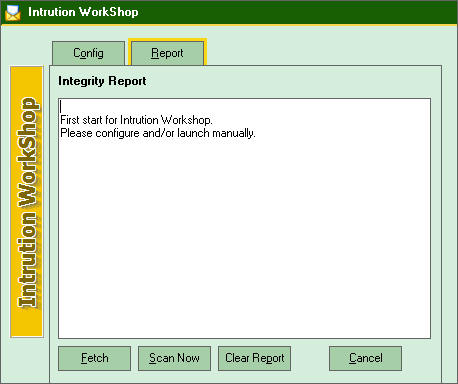Click the line 'First start for Intrution Workshop.'
The height and width of the screenshot is (384, 458).
click(136, 120)
